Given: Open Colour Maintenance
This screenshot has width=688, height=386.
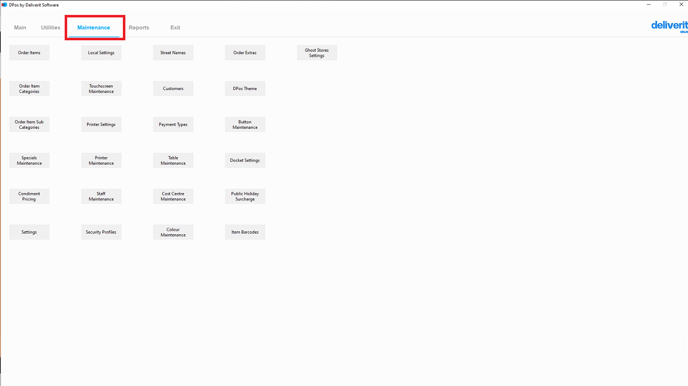Looking at the screenshot, I should (173, 232).
